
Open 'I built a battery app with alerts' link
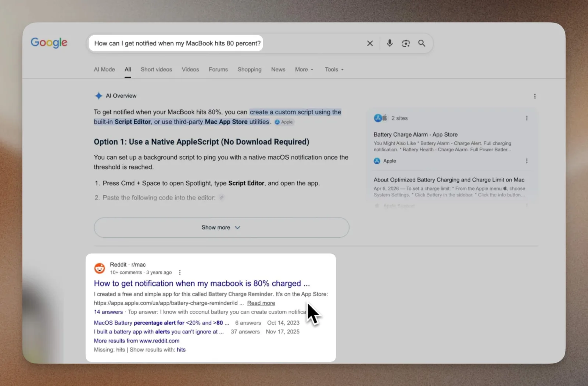click(x=159, y=332)
